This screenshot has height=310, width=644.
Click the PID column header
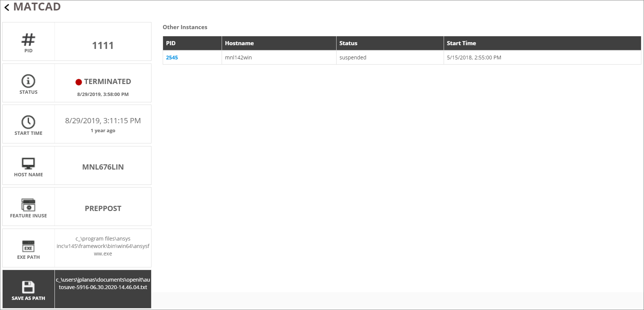(x=192, y=43)
